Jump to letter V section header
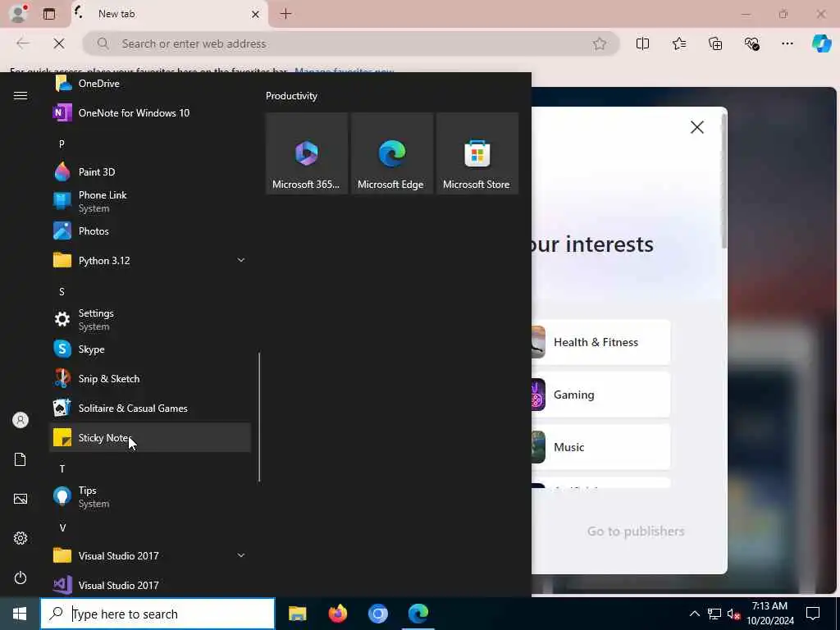Screen dimensions: 840x630 point(62,527)
